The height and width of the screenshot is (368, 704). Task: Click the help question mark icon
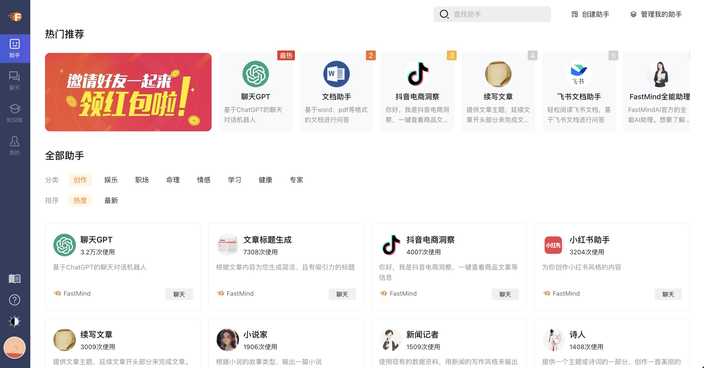[x=15, y=300]
